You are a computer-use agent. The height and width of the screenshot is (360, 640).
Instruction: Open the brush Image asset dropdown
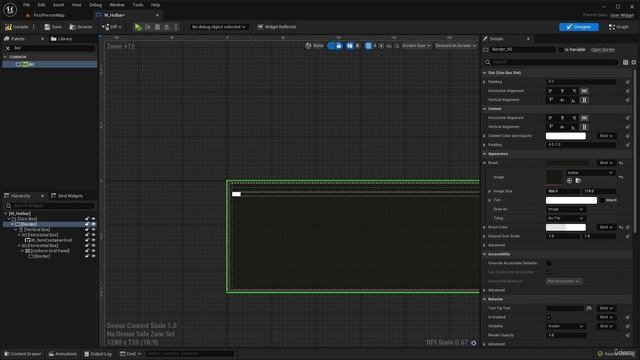click(x=590, y=173)
